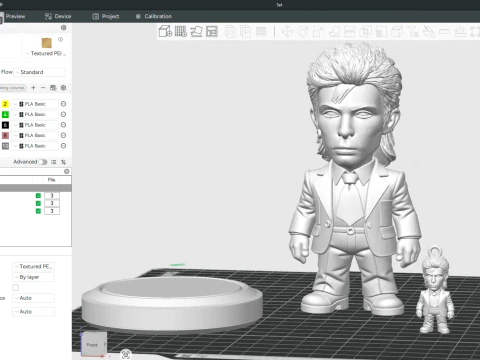Select the Rotate tool in toolbar
The height and width of the screenshot is (360, 480).
pyautogui.click(x=303, y=32)
